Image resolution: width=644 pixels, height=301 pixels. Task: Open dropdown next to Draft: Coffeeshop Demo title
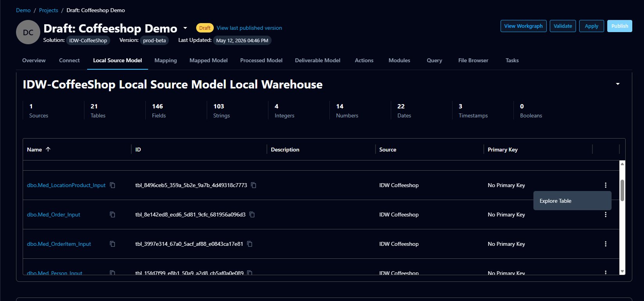click(185, 28)
